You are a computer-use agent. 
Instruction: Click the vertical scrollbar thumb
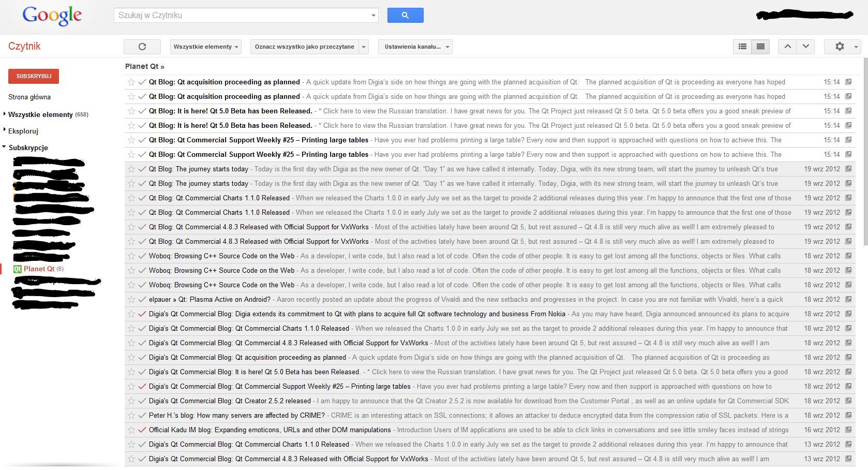[x=865, y=151]
